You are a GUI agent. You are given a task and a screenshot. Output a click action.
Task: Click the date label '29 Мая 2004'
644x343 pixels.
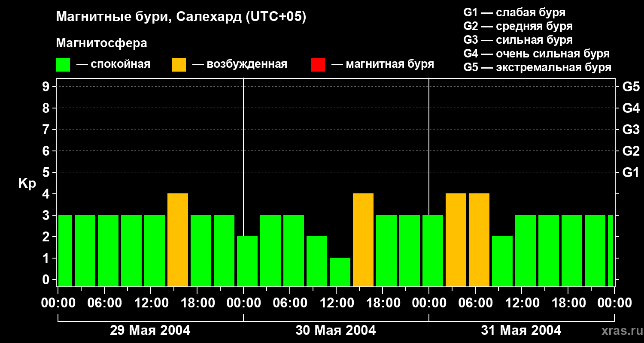coord(150,330)
